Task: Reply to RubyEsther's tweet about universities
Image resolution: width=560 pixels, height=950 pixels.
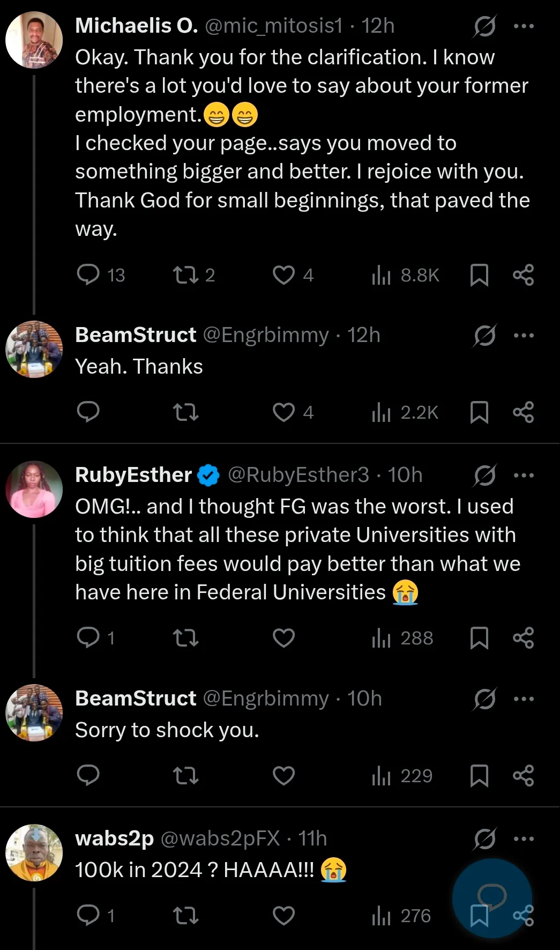Action: [x=88, y=638]
